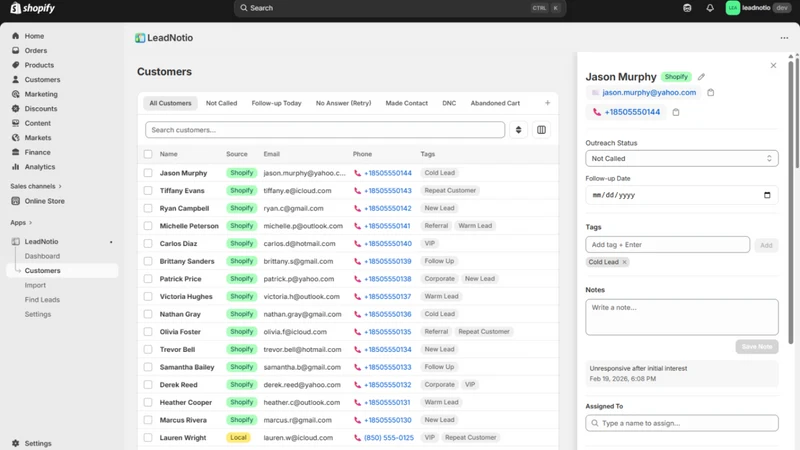
Task: Select Carlos Diaz's checkbox
Action: pyautogui.click(x=148, y=243)
